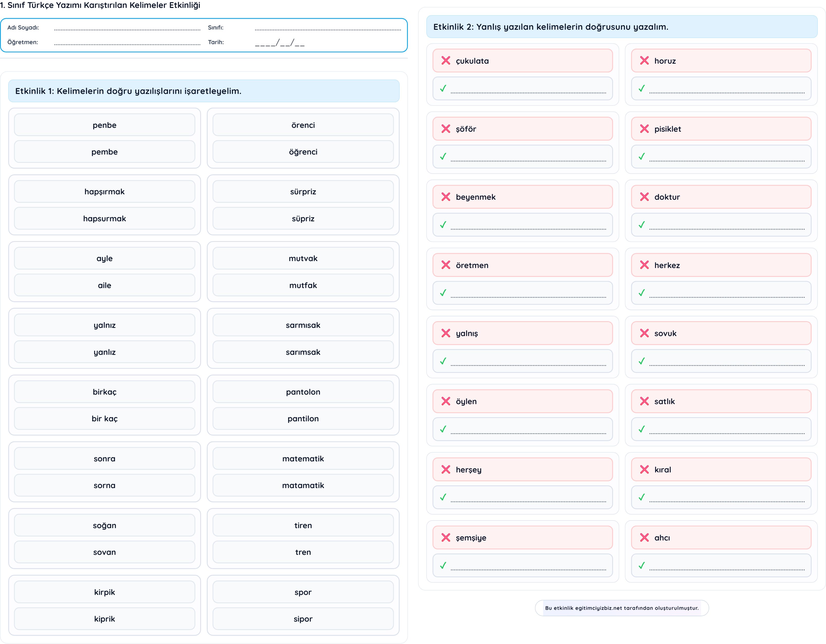Click the red X next to horuz
The height and width of the screenshot is (644, 826).
pyautogui.click(x=644, y=61)
